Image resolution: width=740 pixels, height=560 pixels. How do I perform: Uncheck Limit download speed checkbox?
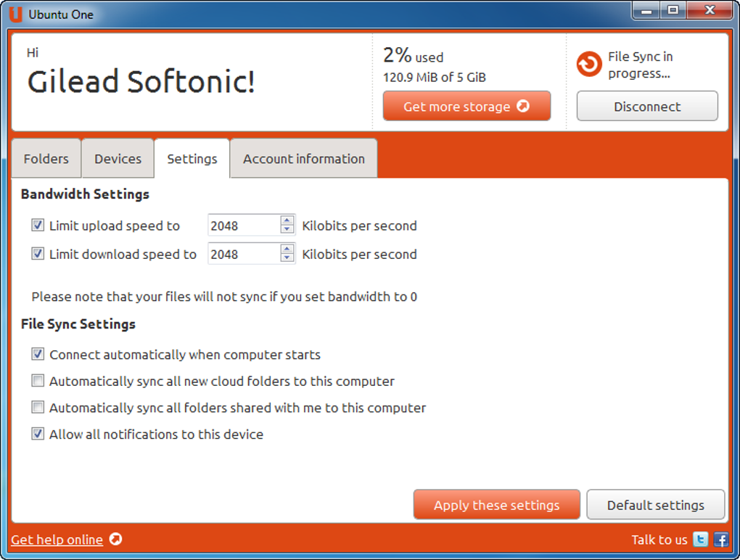pos(38,254)
